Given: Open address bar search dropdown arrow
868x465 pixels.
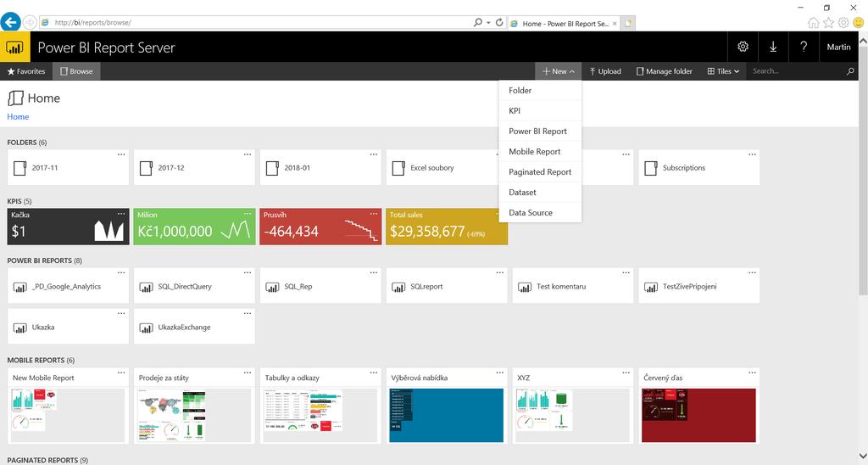Looking at the screenshot, I should click(x=488, y=23).
